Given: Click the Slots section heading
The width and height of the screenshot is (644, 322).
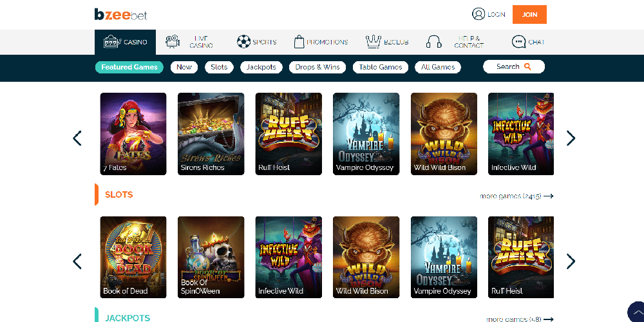Looking at the screenshot, I should click(x=118, y=194).
